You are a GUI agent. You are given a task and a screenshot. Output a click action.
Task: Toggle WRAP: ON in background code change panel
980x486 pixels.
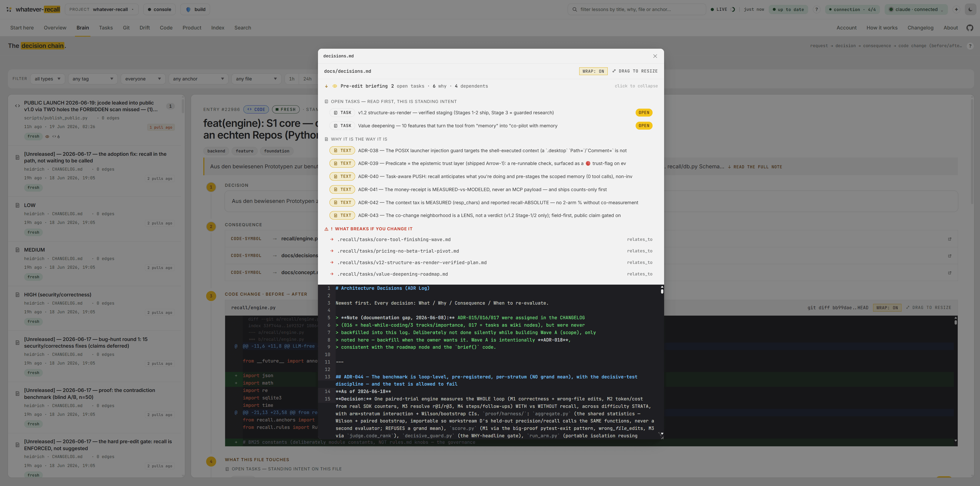887,308
